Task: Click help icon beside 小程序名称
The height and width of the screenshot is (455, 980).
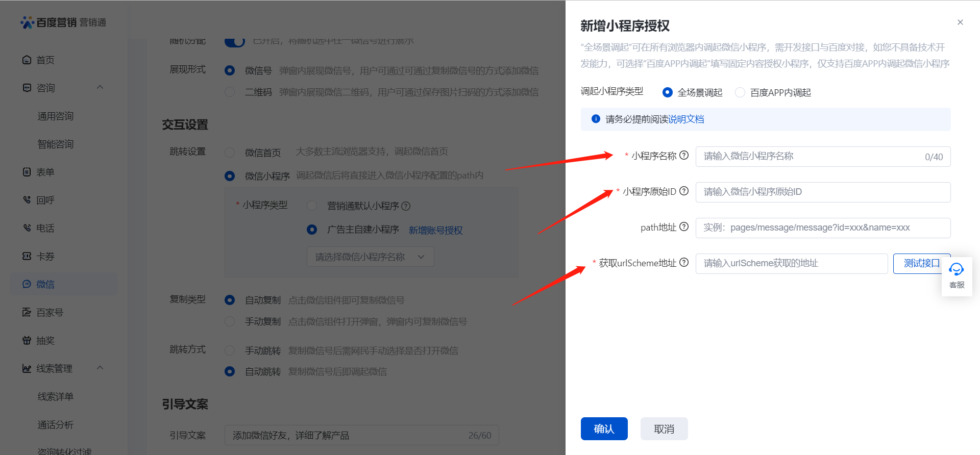Action: point(684,156)
